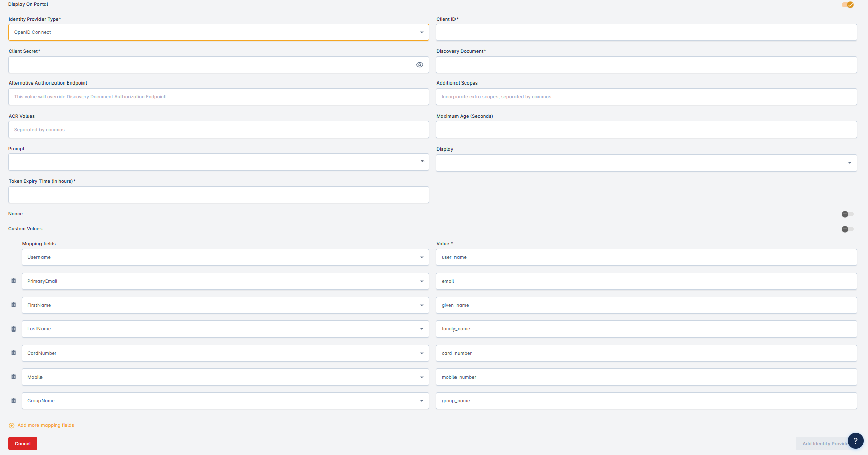The image size is (868, 455).
Task: Click Add more mapping fields link
Action: coord(46,425)
